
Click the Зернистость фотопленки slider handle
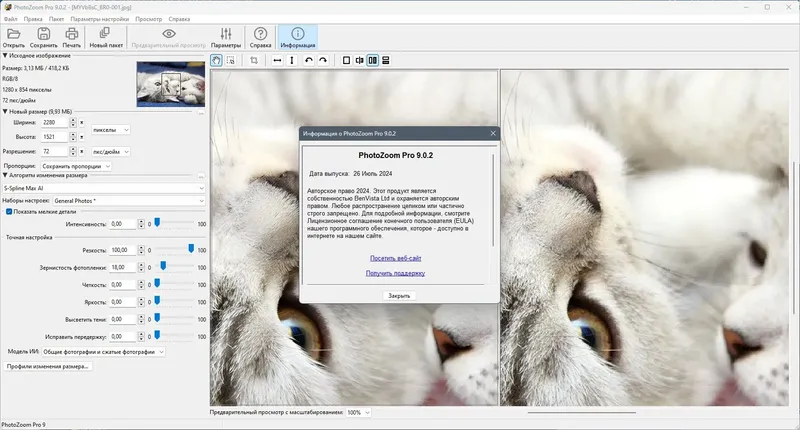tap(163, 266)
